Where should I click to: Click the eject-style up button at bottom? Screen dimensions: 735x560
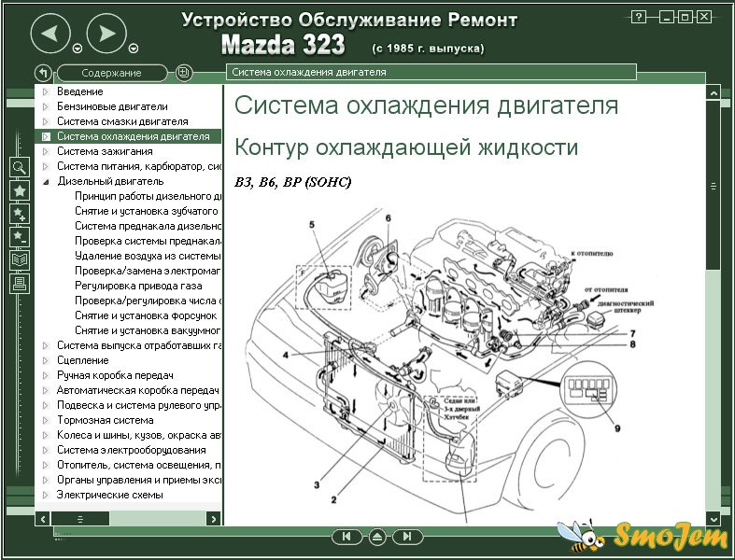377,537
